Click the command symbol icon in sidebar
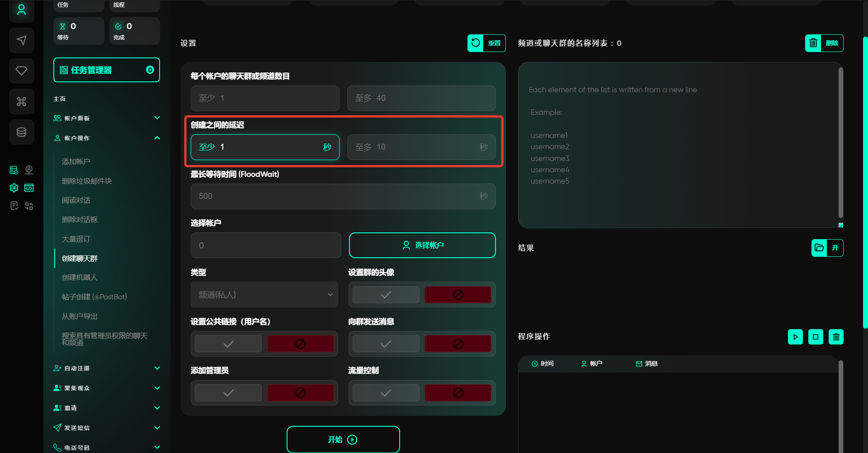The height and width of the screenshot is (453, 868). coord(21,101)
